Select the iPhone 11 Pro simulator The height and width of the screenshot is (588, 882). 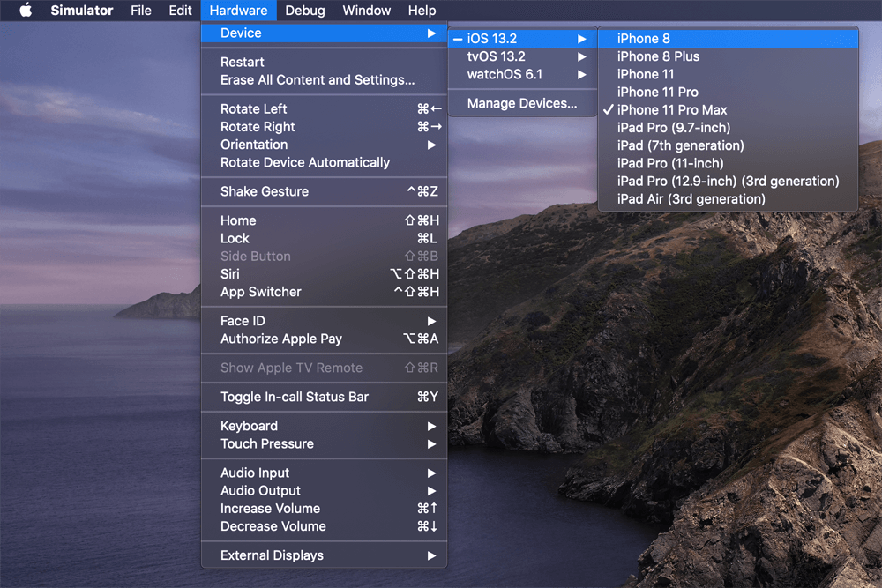click(x=728, y=93)
